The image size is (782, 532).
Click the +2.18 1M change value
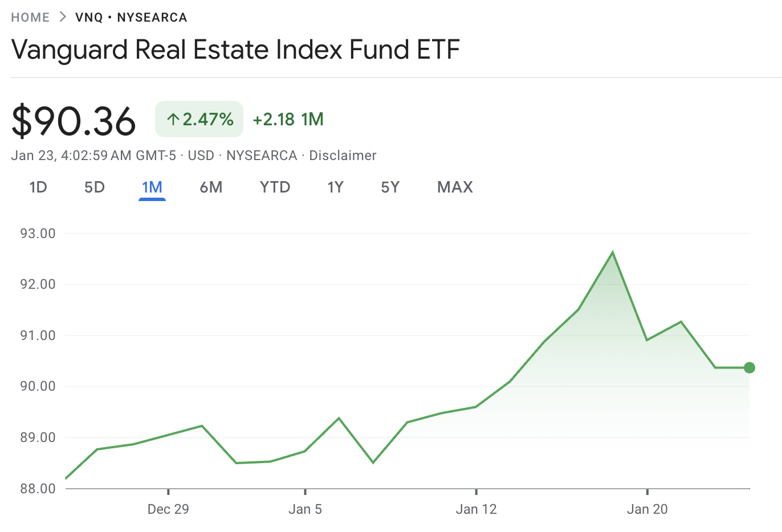[288, 119]
